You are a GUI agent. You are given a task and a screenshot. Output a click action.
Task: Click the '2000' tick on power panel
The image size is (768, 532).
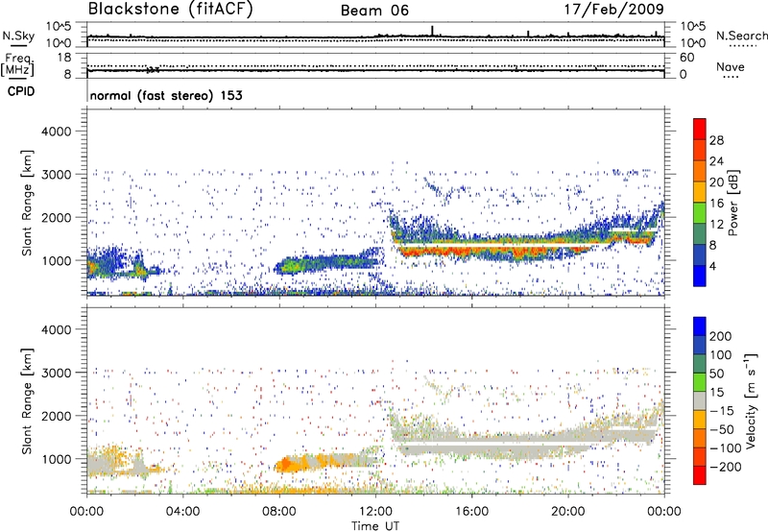pyautogui.click(x=57, y=217)
